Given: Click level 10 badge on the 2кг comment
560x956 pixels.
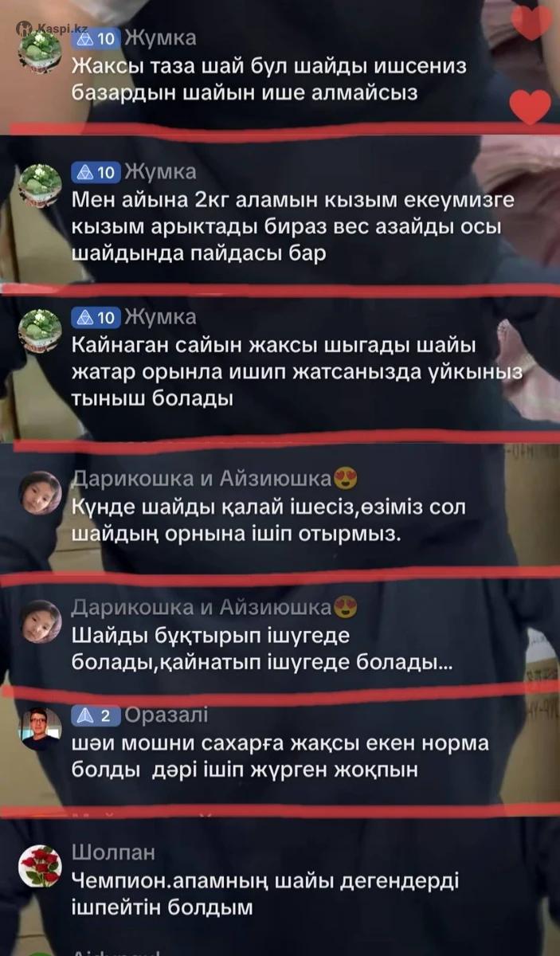Looking at the screenshot, I should 96,172.
